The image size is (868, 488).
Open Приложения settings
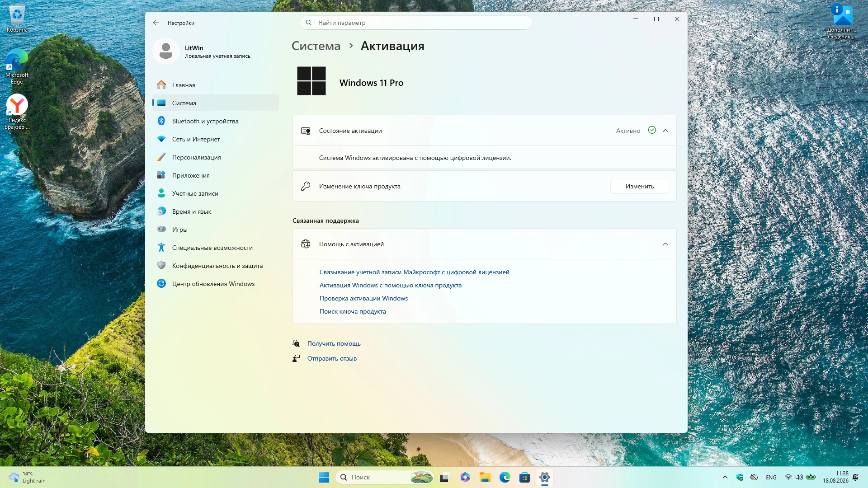pyautogui.click(x=216, y=175)
